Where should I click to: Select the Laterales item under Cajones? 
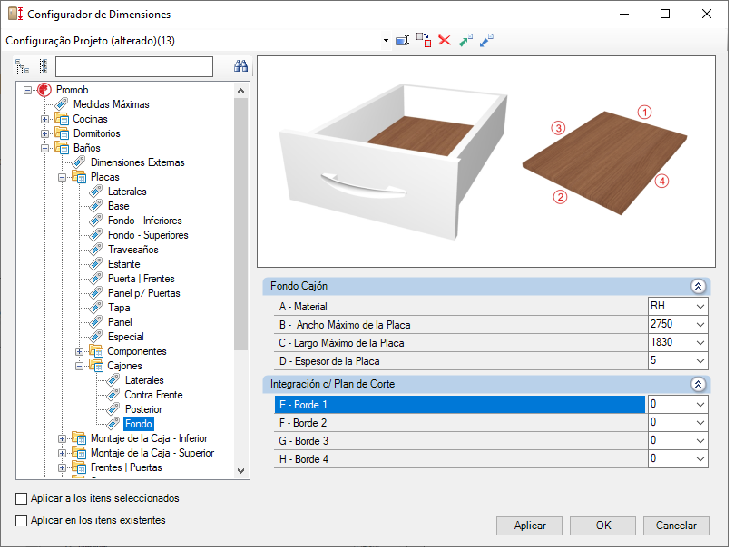pyautogui.click(x=144, y=380)
